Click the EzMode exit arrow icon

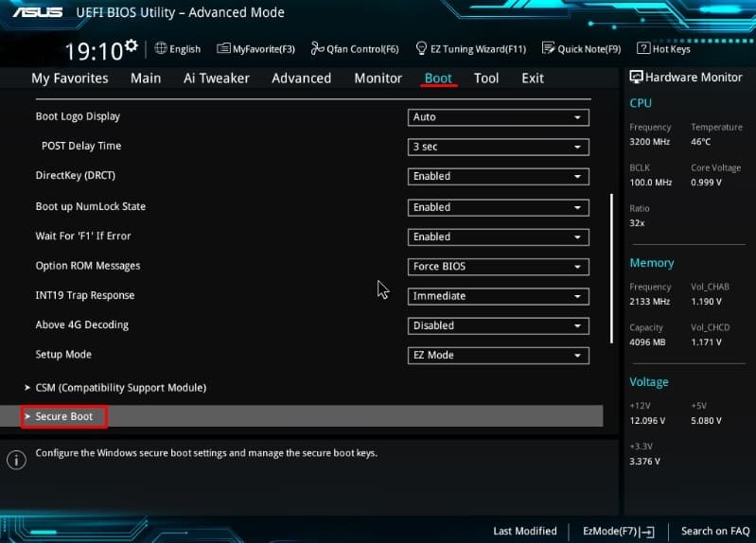[646, 532]
